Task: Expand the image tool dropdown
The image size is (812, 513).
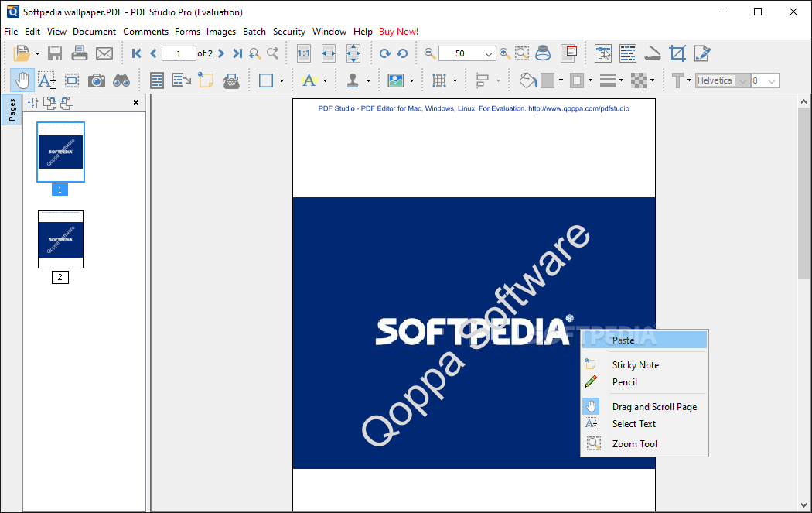Action: [411, 80]
